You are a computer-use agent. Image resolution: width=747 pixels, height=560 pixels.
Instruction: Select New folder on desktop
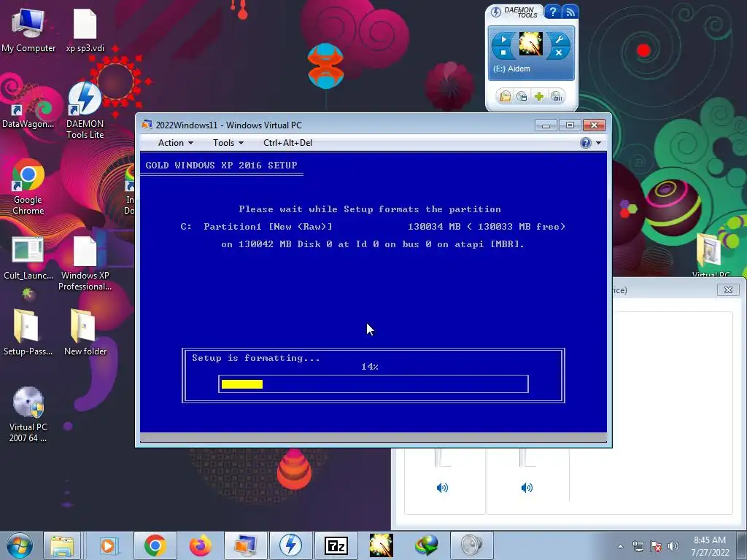click(85, 332)
